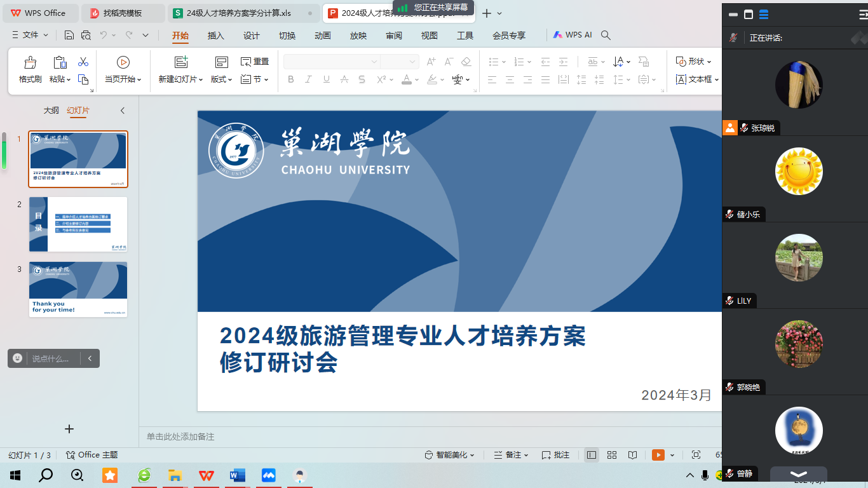This screenshot has width=868, height=488.
Task: Select the slide 2 目录 thumbnail
Action: (x=78, y=224)
